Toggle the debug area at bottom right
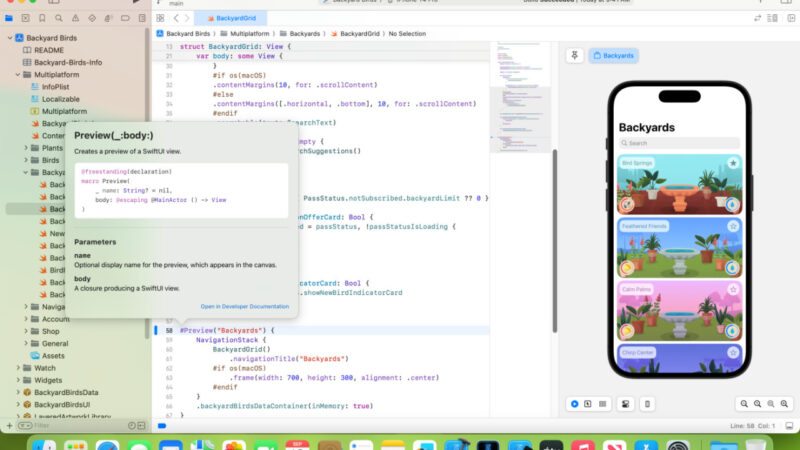This screenshot has height=450, width=800. (x=789, y=426)
